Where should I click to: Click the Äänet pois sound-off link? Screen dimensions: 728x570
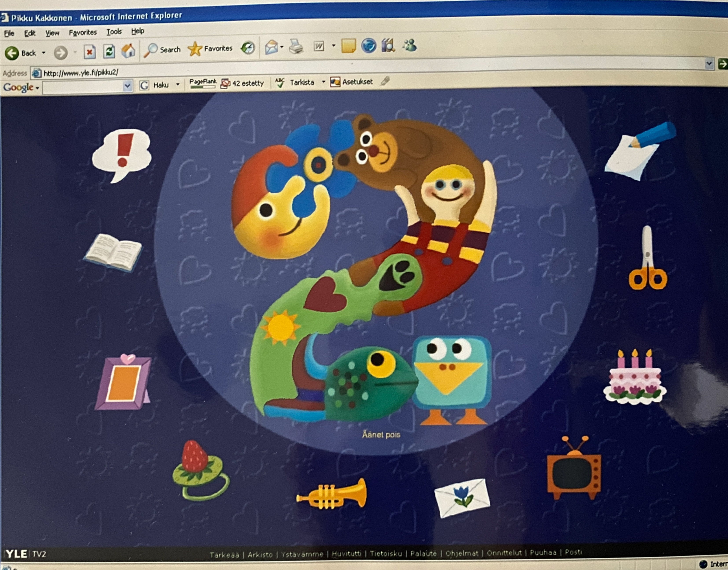(381, 435)
